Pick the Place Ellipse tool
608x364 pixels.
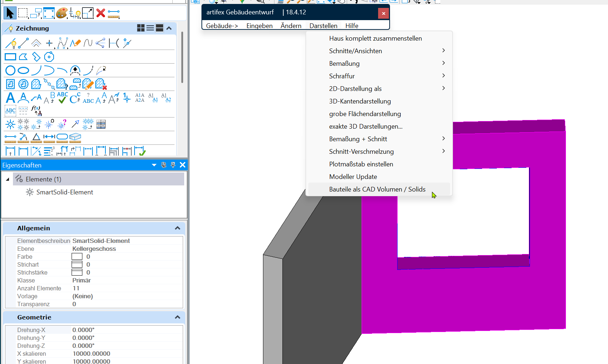coord(23,70)
